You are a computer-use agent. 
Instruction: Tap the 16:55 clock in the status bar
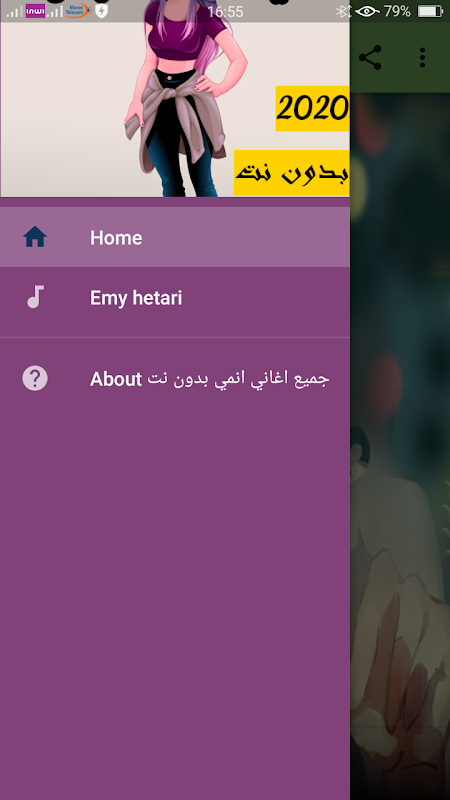click(225, 11)
